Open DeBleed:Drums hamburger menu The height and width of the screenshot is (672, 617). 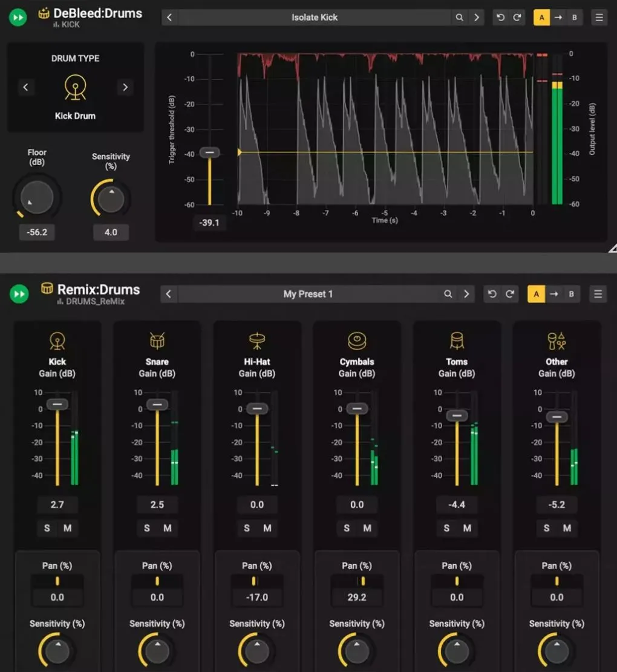click(x=599, y=18)
